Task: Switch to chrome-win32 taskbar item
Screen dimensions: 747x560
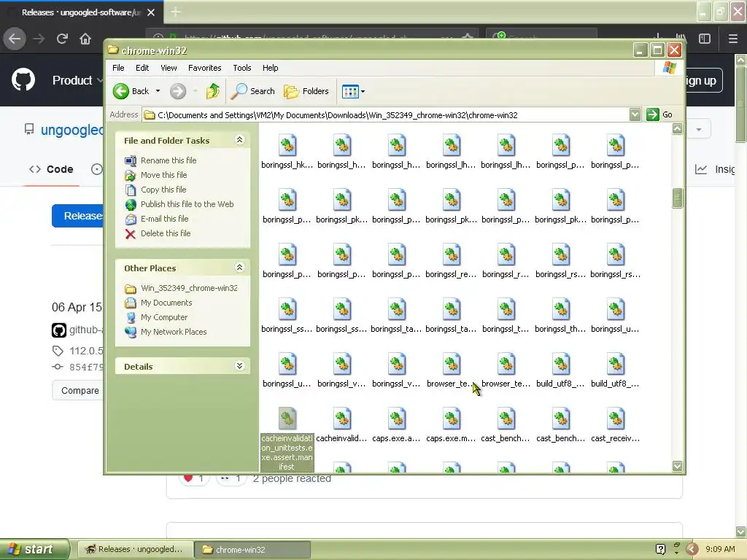Action: (x=253, y=550)
